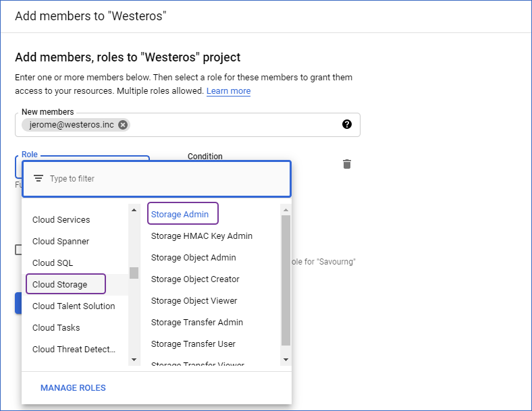Click roles list scroll down arrow

286,360
